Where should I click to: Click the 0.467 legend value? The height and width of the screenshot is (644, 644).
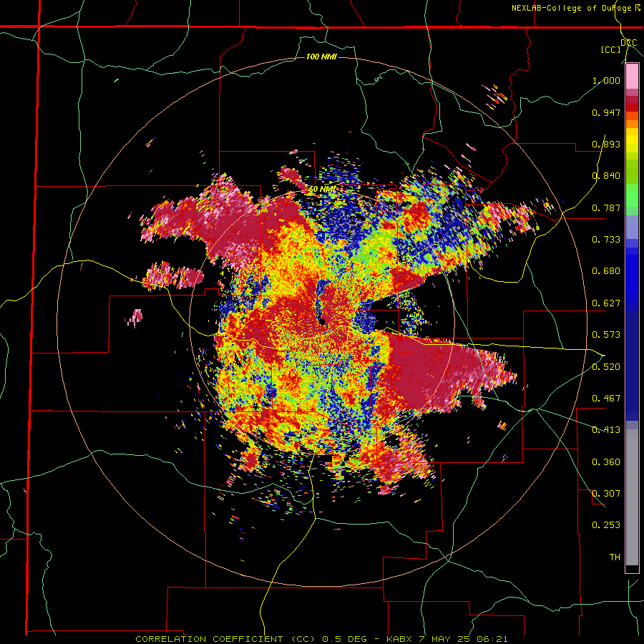tap(606, 399)
